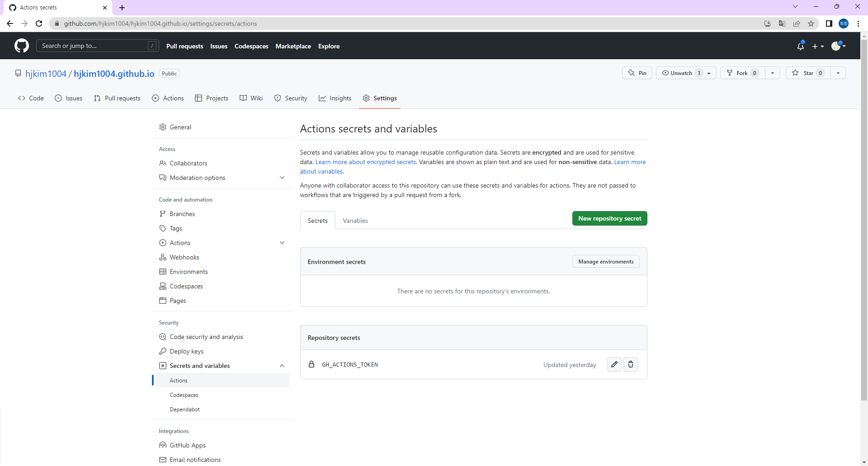Click the page vertical scrollbar

click(864, 220)
